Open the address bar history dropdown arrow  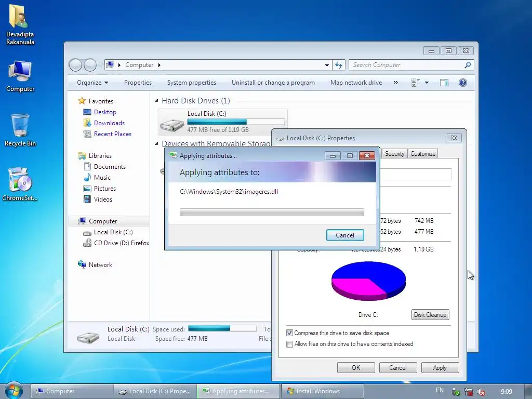tap(327, 65)
